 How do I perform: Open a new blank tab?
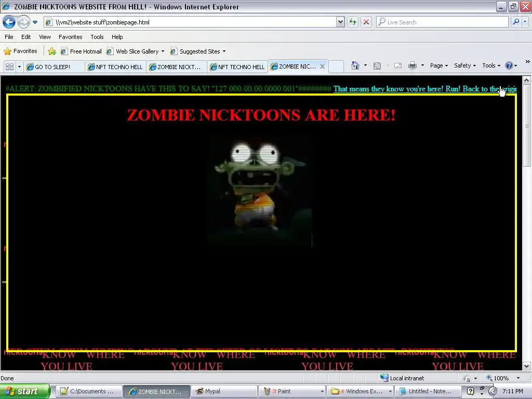(x=336, y=67)
